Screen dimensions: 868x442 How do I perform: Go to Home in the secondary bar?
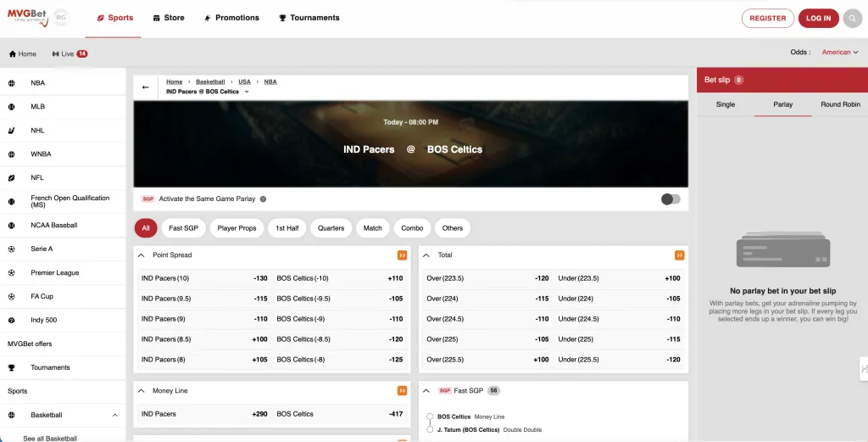point(23,53)
